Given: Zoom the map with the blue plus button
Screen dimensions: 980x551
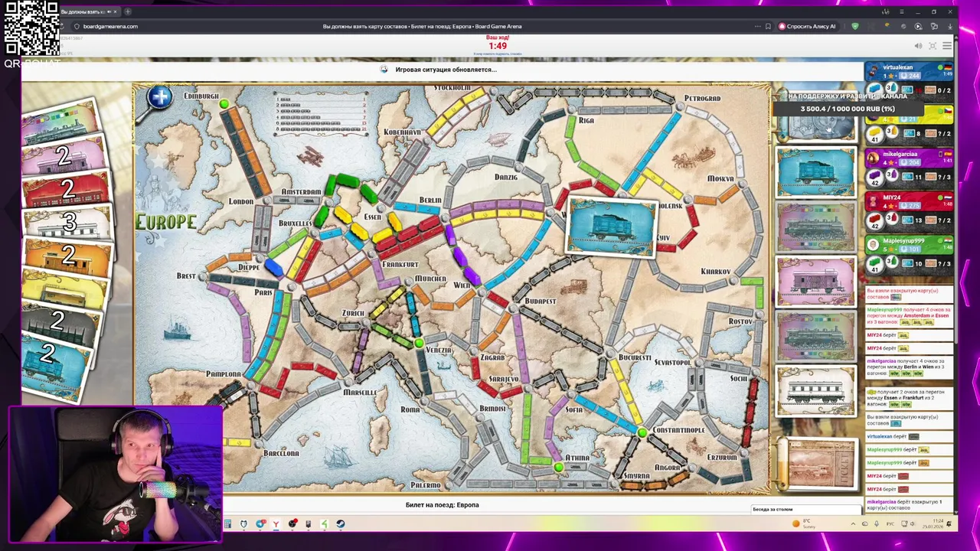Looking at the screenshot, I should tap(160, 97).
